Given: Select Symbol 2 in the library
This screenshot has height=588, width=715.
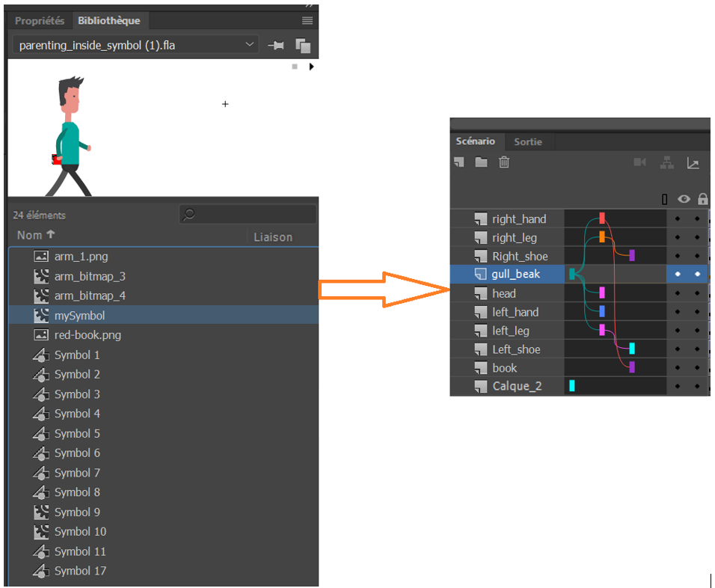Looking at the screenshot, I should coord(163,375).
